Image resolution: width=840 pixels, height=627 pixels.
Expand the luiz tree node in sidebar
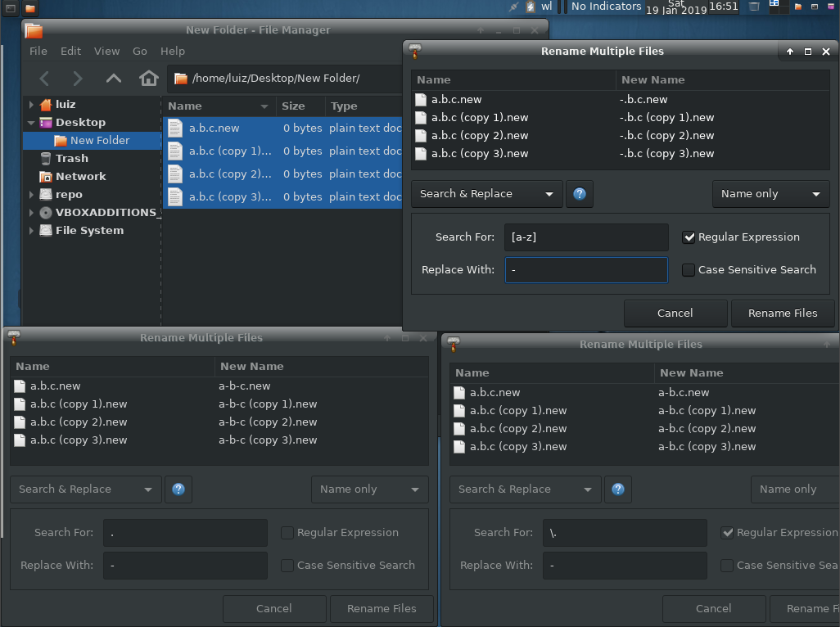pos(32,105)
